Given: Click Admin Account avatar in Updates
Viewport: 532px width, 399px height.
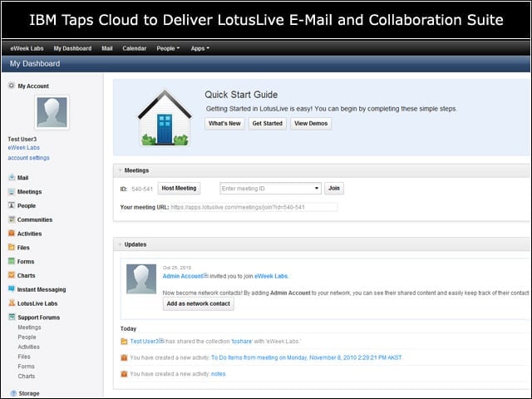Looking at the screenshot, I should point(141,279).
